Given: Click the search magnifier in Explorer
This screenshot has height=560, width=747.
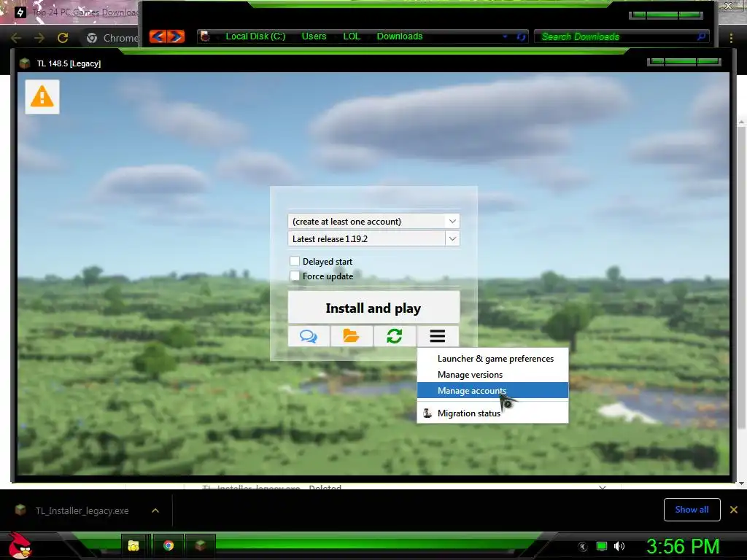Looking at the screenshot, I should tap(701, 36).
